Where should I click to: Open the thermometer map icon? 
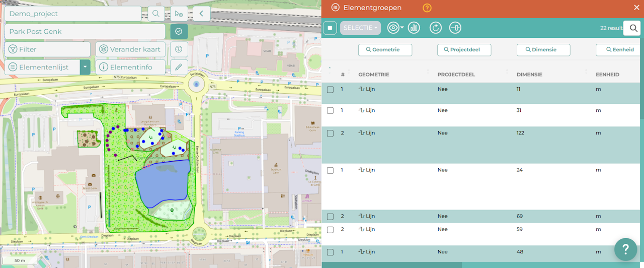point(179,49)
